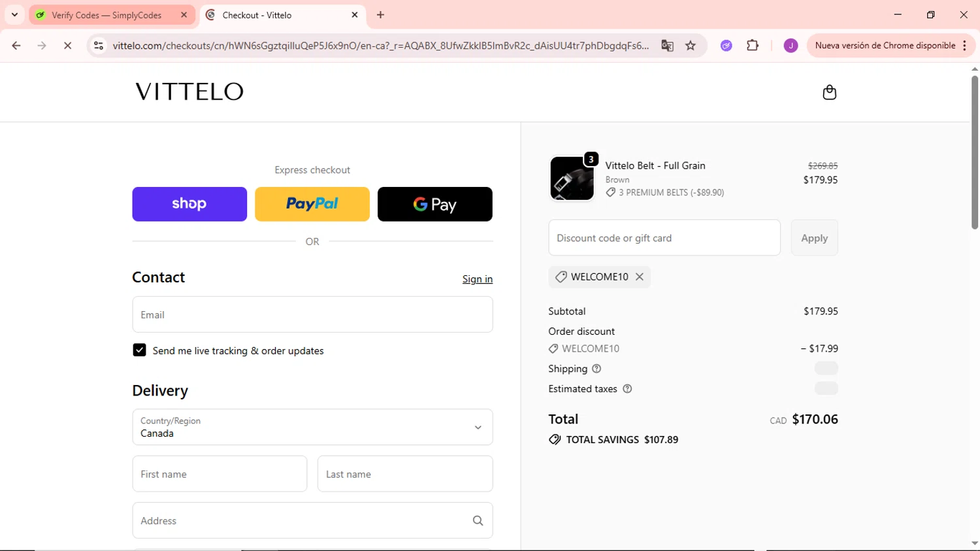Click the Apply discount button
The height and width of the screenshot is (551, 980).
pyautogui.click(x=814, y=238)
